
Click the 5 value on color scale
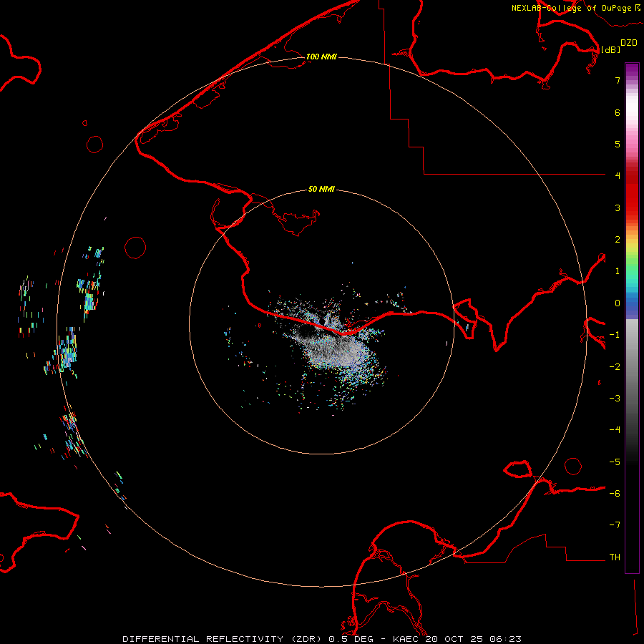pos(618,144)
